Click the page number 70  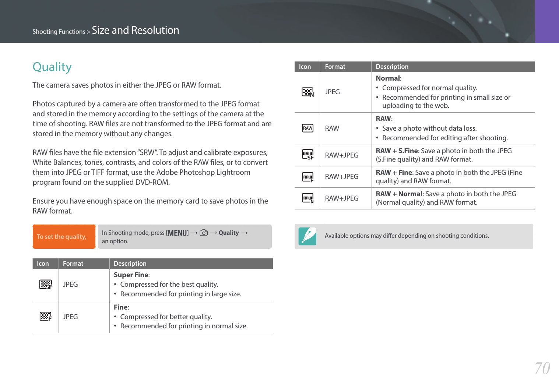click(x=542, y=368)
